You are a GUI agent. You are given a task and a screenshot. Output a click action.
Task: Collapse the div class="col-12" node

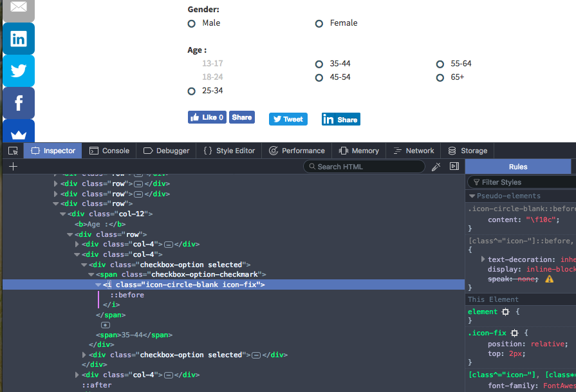(63, 214)
